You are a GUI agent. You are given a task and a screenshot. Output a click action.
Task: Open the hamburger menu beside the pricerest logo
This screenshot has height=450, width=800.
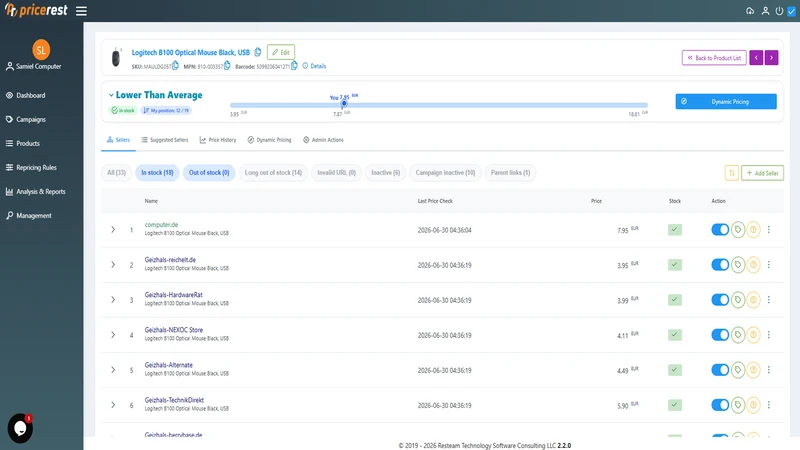pyautogui.click(x=81, y=11)
